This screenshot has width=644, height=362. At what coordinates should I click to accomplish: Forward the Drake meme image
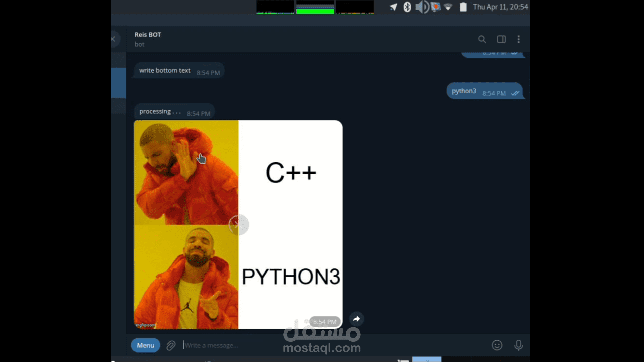tap(356, 319)
